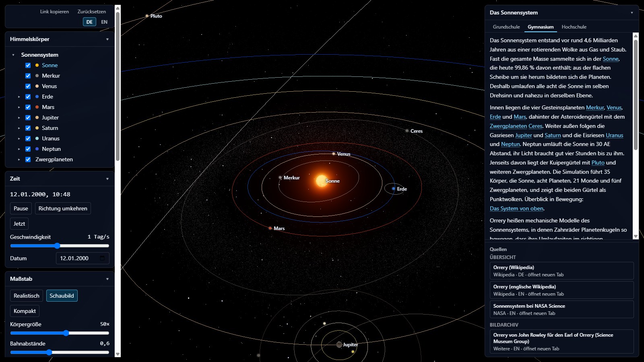Viewport: 644px width, 362px height.
Task: Select the Jupiter planet in the viewport
Action: click(339, 345)
